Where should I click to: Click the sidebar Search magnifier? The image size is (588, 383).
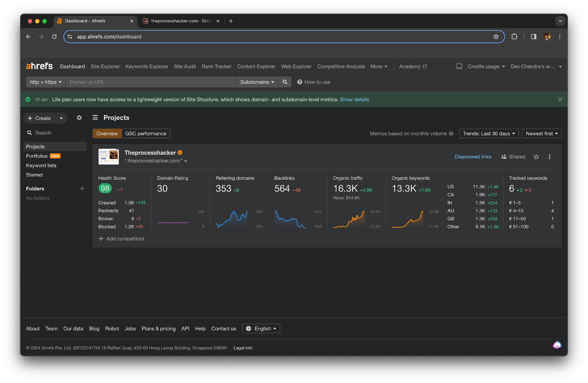(x=29, y=133)
